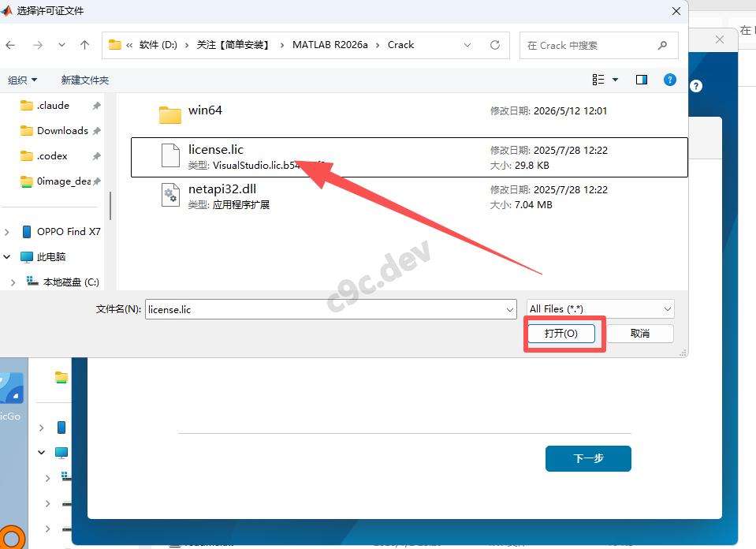Open the 组织 menu
The image size is (756, 549).
pos(22,80)
